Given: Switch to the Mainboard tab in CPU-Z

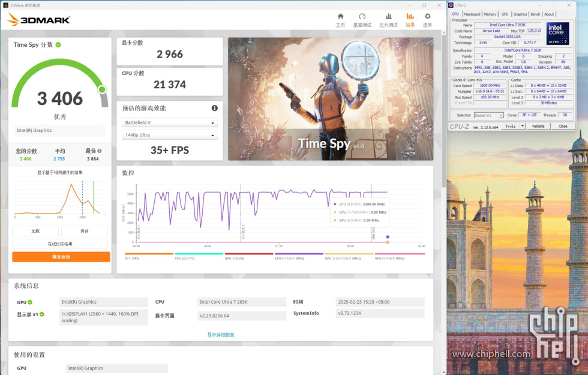Looking at the screenshot, I should [x=472, y=14].
